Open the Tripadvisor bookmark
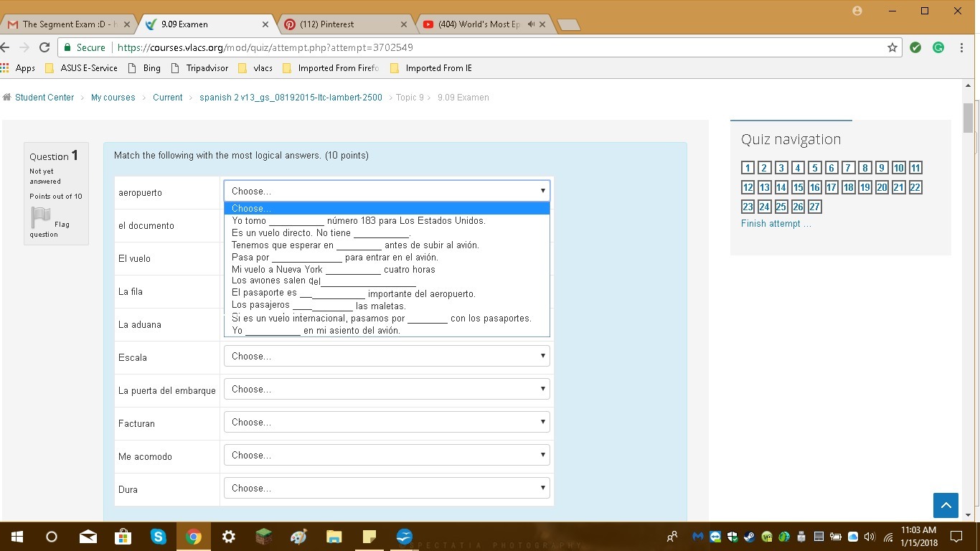Screen dimensions: 980x551 pyautogui.click(x=200, y=68)
